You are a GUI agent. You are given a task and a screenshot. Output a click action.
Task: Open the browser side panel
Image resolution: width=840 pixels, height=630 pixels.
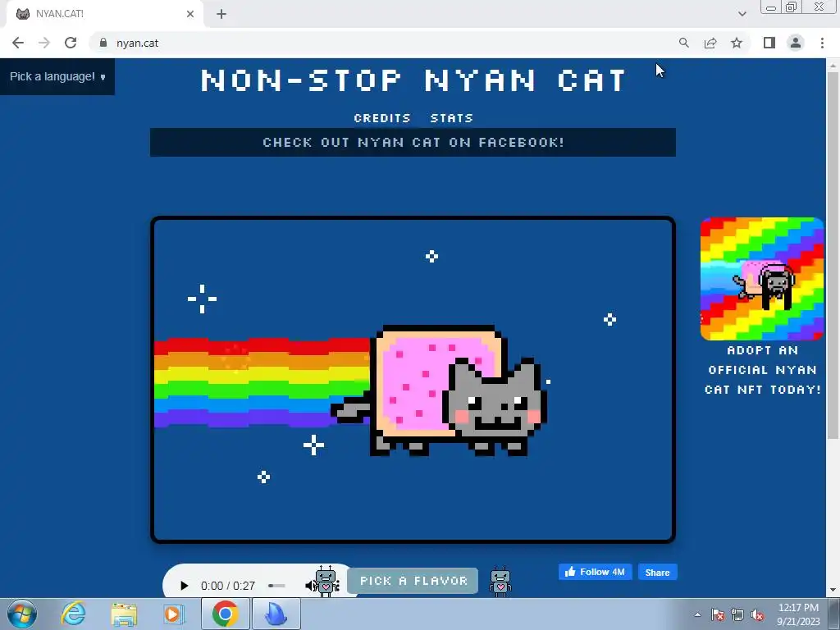pyautogui.click(x=769, y=43)
